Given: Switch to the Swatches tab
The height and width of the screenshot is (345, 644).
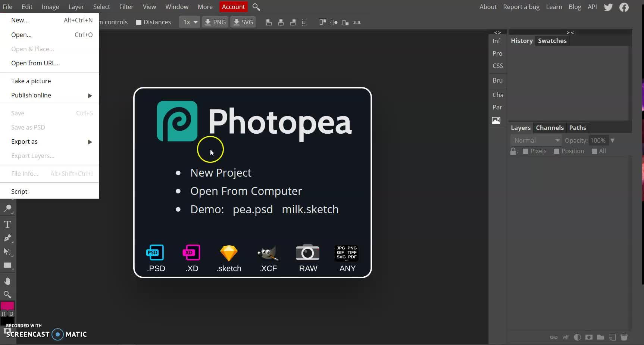Looking at the screenshot, I should coord(552,41).
